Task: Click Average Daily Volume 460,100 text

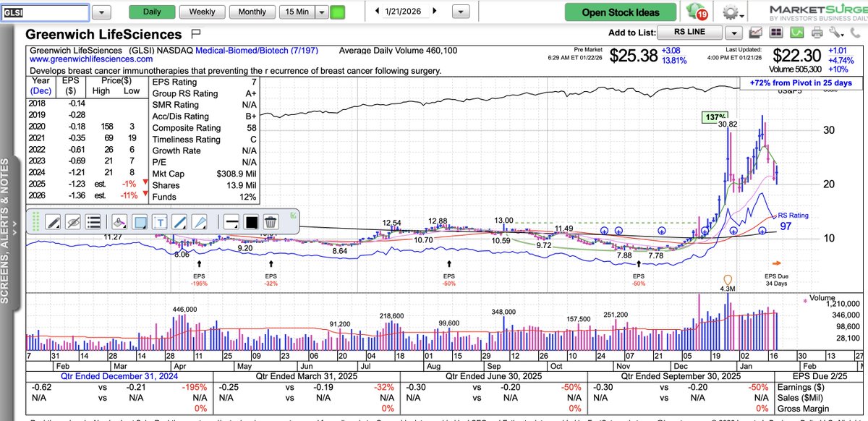Action: [398, 51]
